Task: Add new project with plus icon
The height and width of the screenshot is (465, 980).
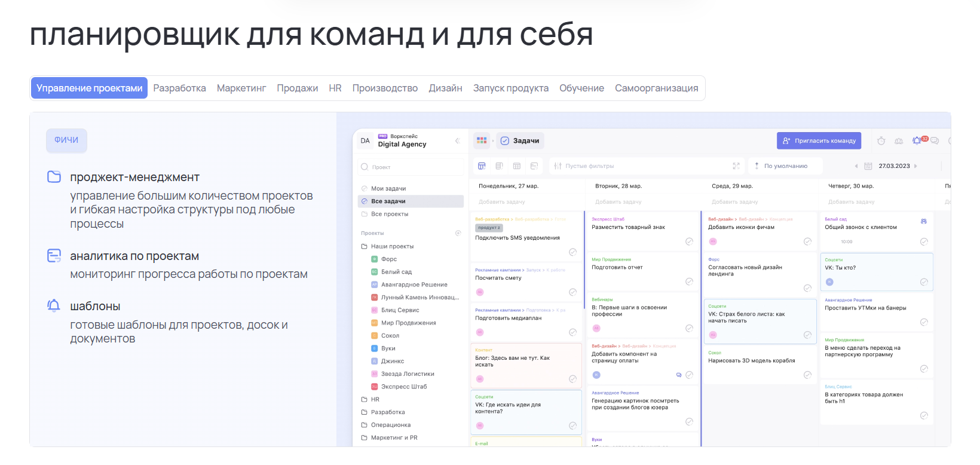Action: (458, 233)
